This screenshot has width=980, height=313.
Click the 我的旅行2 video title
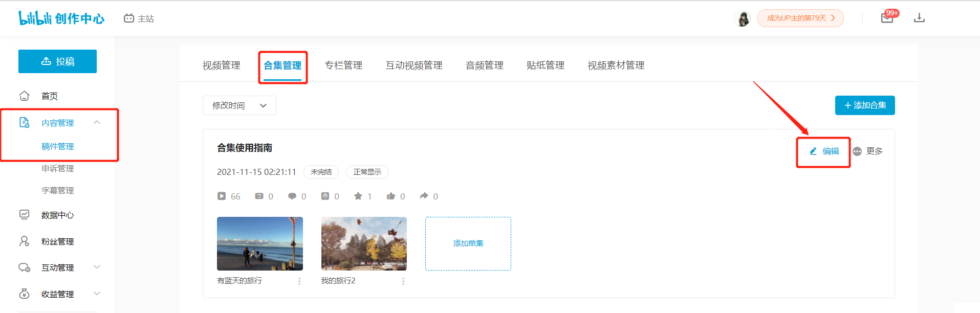click(338, 281)
